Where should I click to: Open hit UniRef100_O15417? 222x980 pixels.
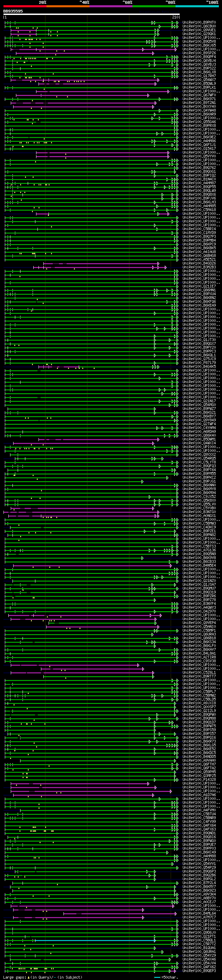click(199, 148)
